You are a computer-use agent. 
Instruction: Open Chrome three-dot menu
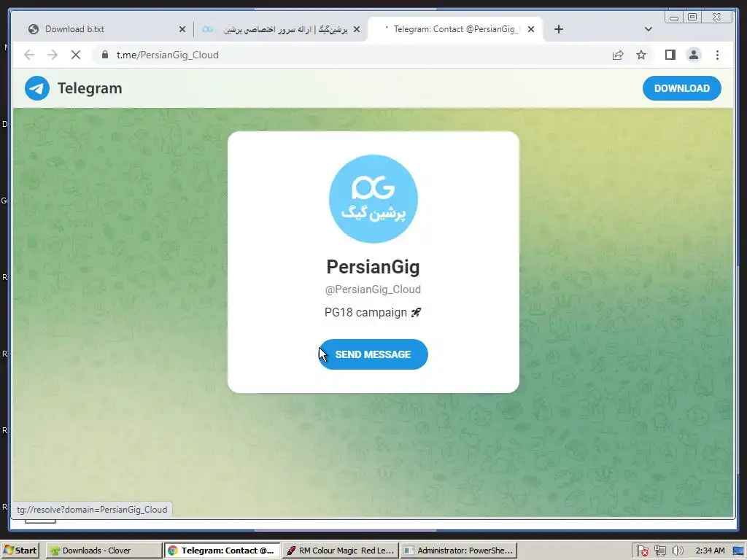point(717,55)
